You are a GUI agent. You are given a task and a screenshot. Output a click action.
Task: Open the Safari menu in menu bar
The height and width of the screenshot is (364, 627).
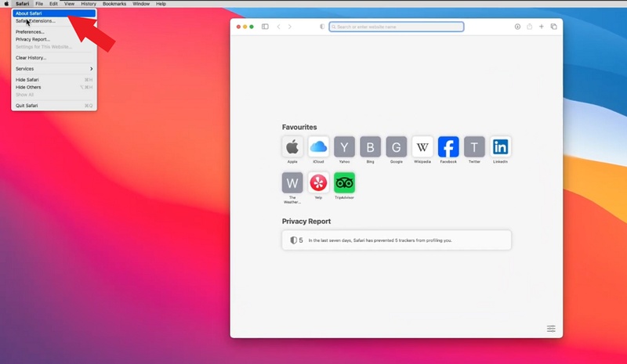23,4
